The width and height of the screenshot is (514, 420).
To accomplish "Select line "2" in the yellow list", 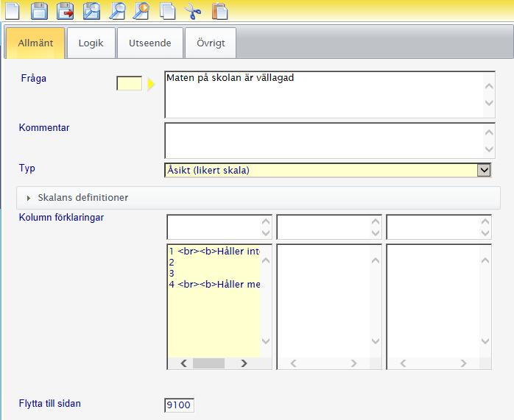I will click(x=172, y=262).
